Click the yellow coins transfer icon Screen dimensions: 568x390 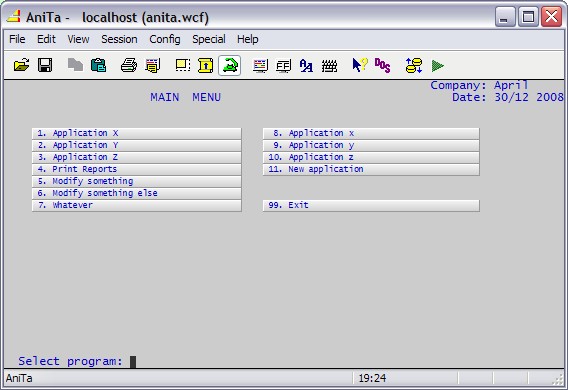click(x=414, y=66)
